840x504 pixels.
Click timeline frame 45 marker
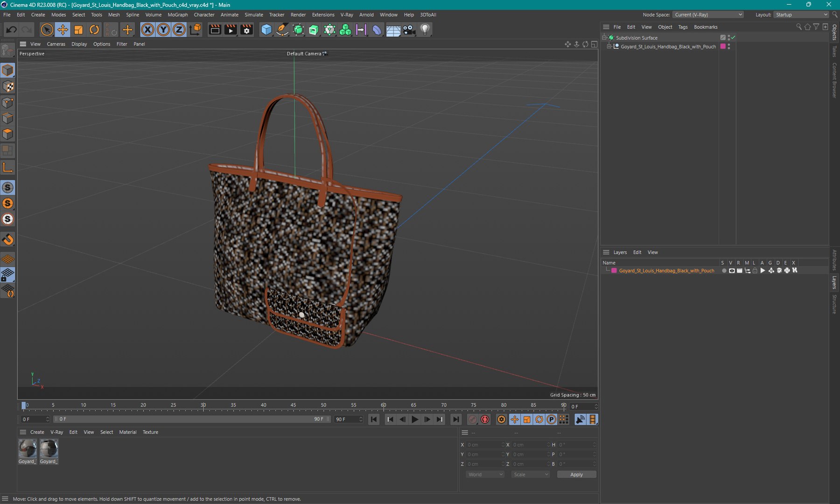pos(293,405)
